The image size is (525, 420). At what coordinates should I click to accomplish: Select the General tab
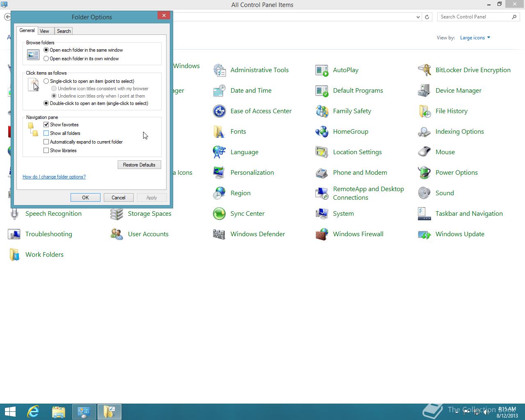pyautogui.click(x=27, y=30)
